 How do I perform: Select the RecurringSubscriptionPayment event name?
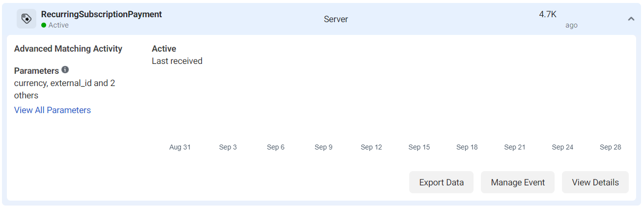coord(102,14)
